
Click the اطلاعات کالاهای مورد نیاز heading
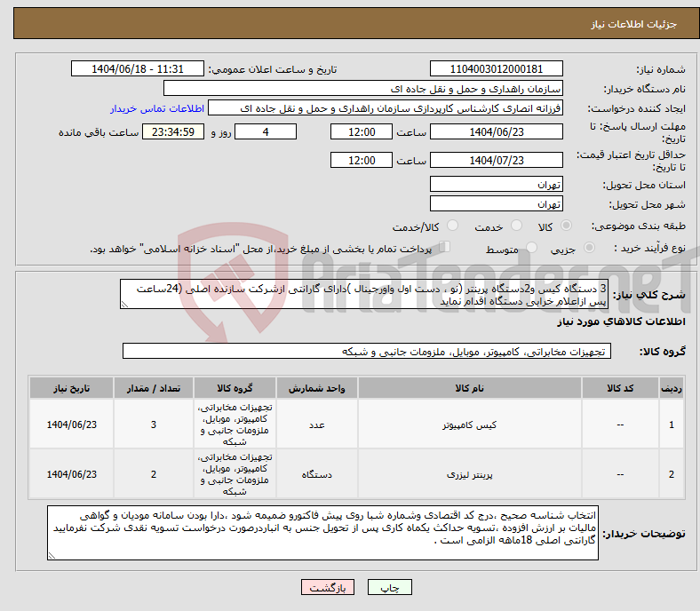(x=621, y=321)
